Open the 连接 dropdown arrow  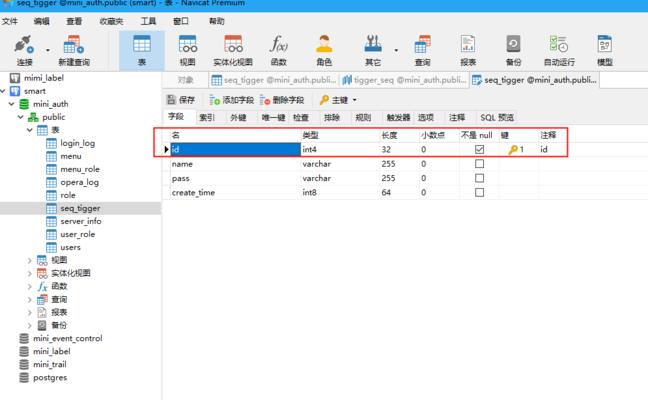(x=48, y=50)
